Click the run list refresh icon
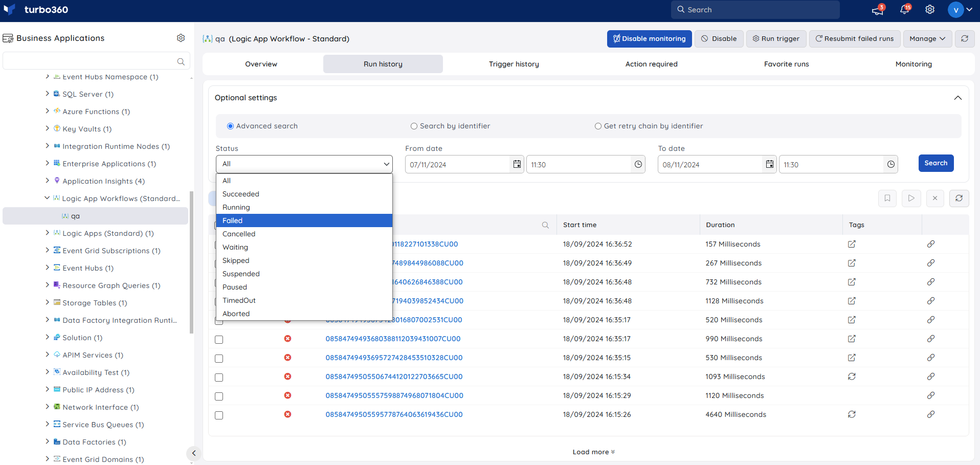Viewport: 980px width, 465px height. tap(959, 198)
